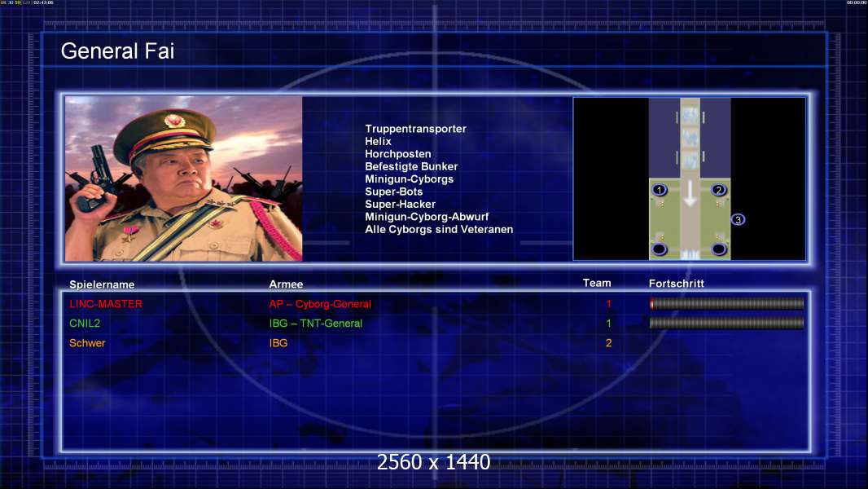Click the "Helix" ability line
The height and width of the screenshot is (489, 868).
point(378,141)
